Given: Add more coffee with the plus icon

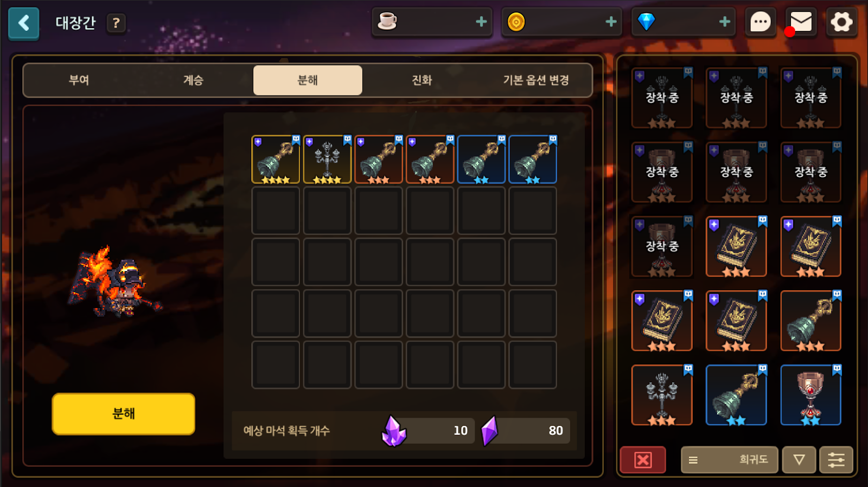Looking at the screenshot, I should (x=481, y=22).
